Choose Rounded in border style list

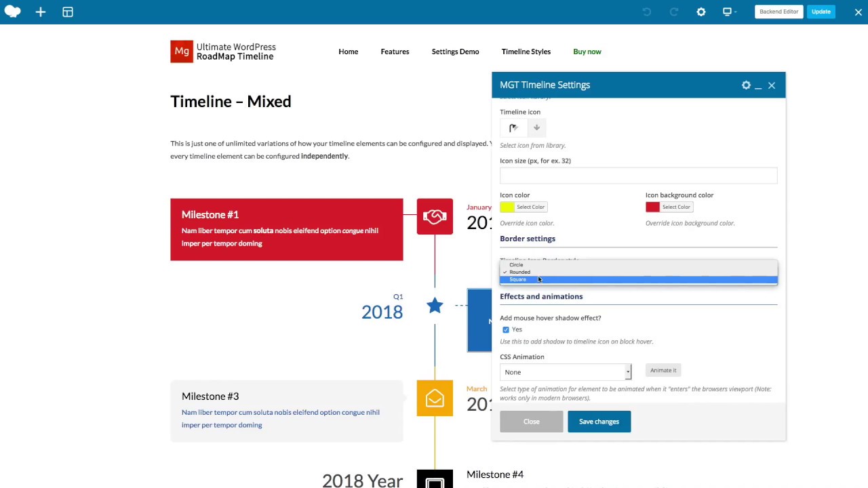pos(638,272)
